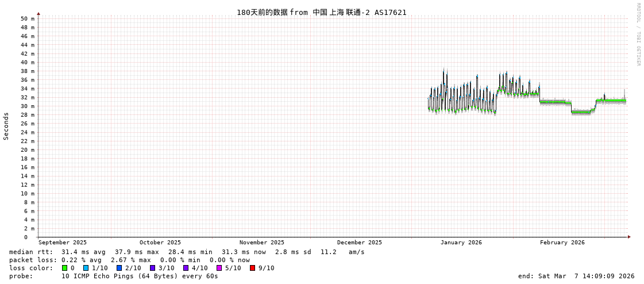The height and width of the screenshot is (284, 644).
Task: Select the violet 4/10 loss swatch
Action: click(x=186, y=268)
